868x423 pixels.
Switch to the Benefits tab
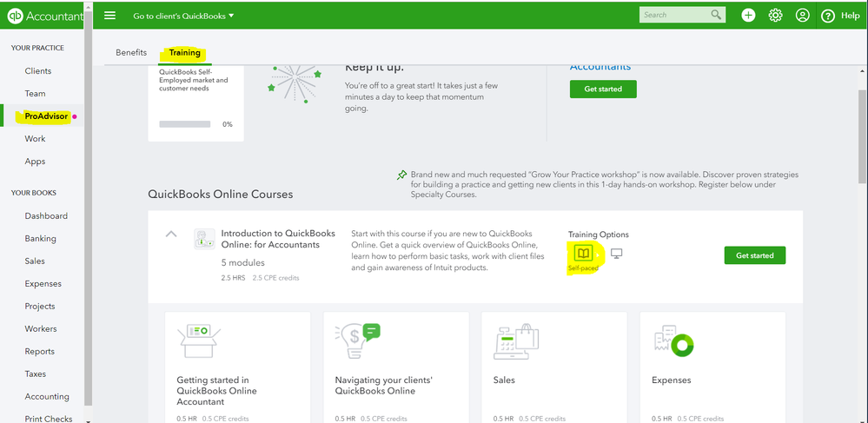tap(131, 52)
